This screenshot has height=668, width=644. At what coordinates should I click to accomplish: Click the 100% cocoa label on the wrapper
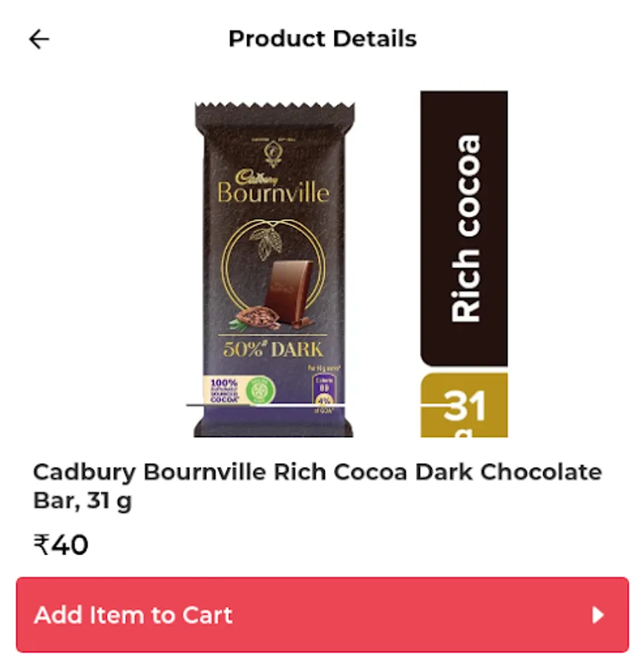tap(225, 390)
